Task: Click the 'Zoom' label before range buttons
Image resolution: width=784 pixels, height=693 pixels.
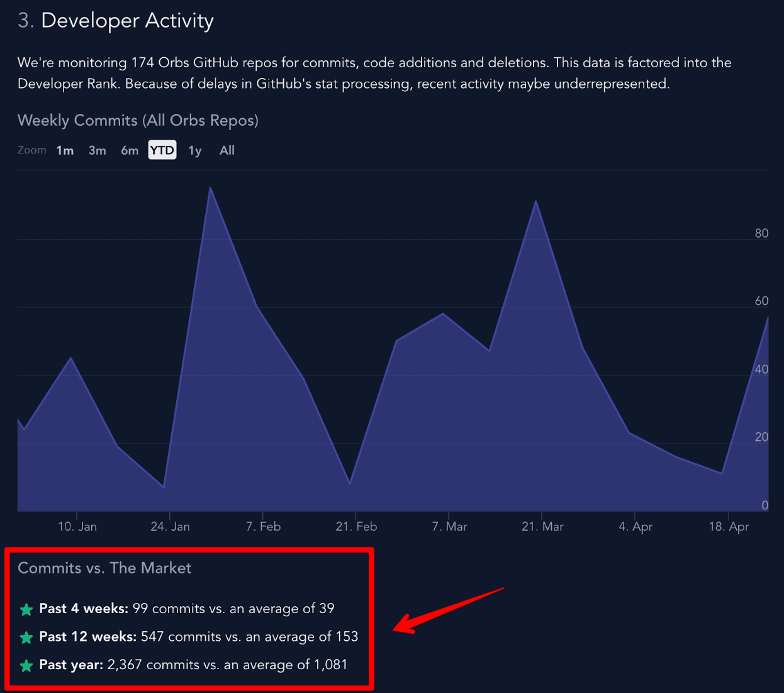Action: [32, 150]
